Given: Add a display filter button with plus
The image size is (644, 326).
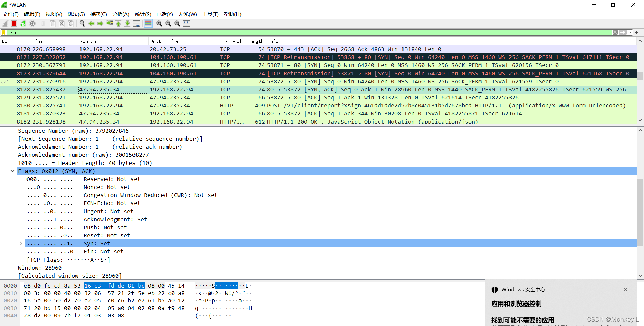Looking at the screenshot, I should click(x=636, y=33).
